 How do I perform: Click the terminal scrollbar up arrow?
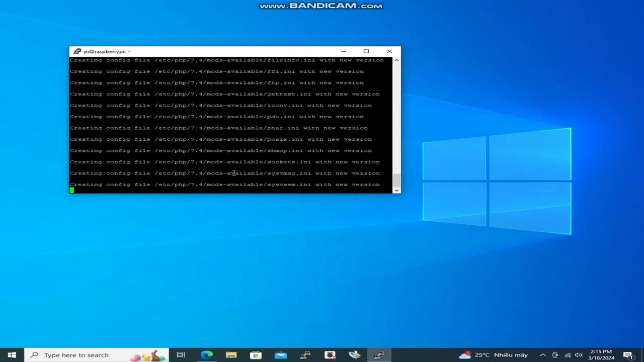396,60
